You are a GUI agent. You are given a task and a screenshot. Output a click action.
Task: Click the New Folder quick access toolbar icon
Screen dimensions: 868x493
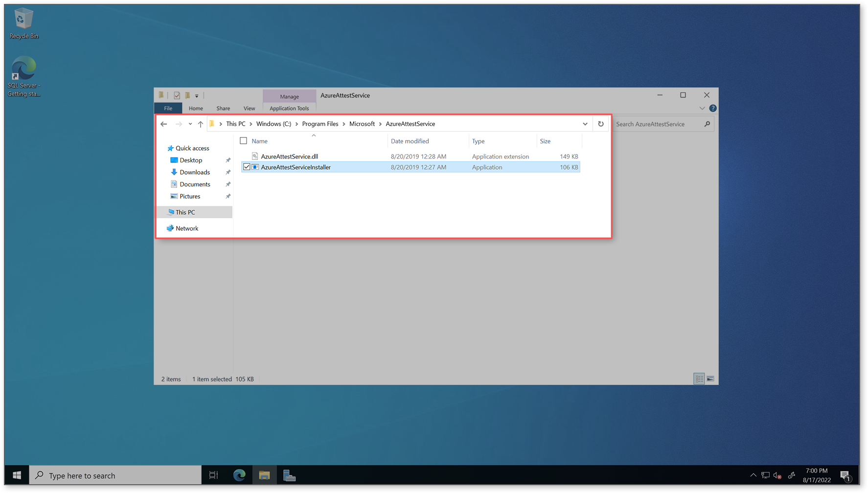[187, 95]
